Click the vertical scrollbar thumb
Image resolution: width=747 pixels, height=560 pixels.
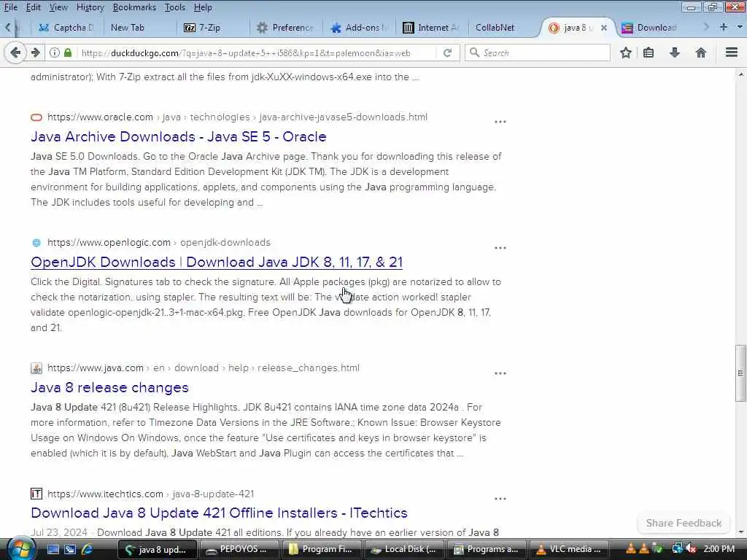click(740, 373)
